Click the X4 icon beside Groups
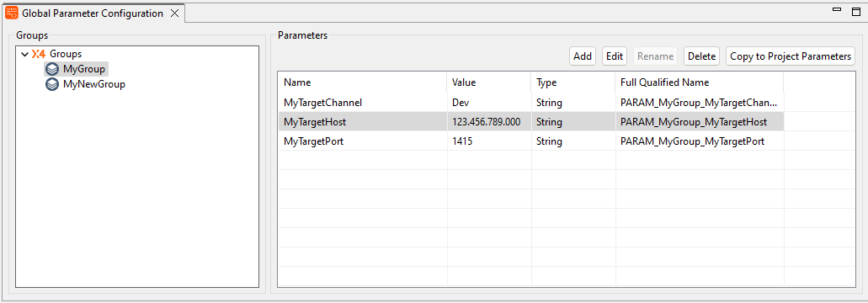 click(x=38, y=54)
